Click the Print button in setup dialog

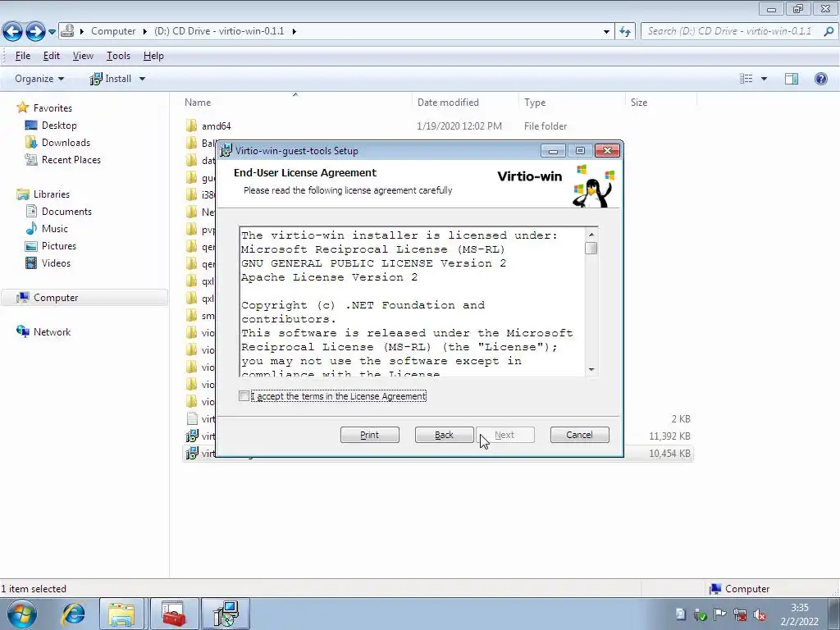[370, 435]
